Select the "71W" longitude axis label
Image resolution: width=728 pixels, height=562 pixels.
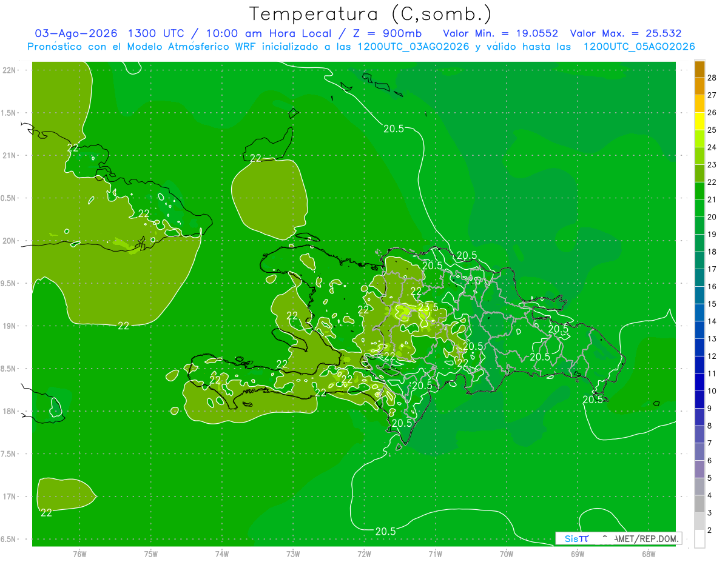point(435,554)
